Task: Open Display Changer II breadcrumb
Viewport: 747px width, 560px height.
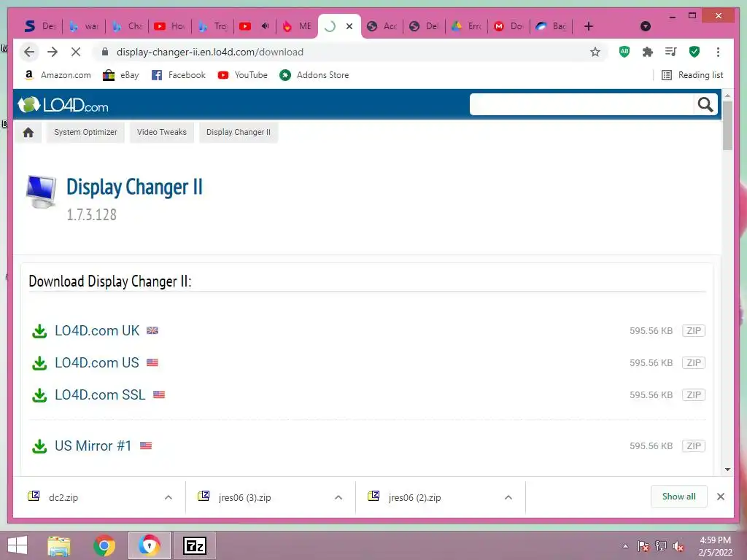Action: pyautogui.click(x=239, y=133)
